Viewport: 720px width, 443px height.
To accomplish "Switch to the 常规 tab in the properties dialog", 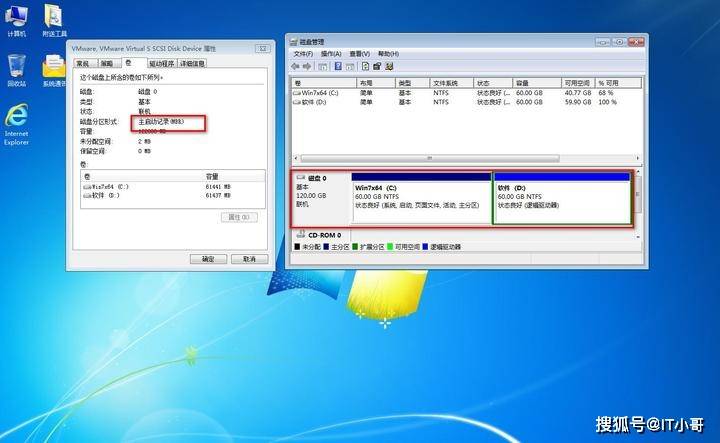I will pos(84,64).
